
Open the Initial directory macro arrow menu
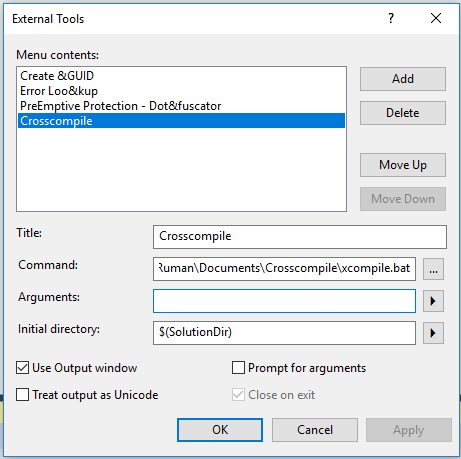[x=433, y=333]
